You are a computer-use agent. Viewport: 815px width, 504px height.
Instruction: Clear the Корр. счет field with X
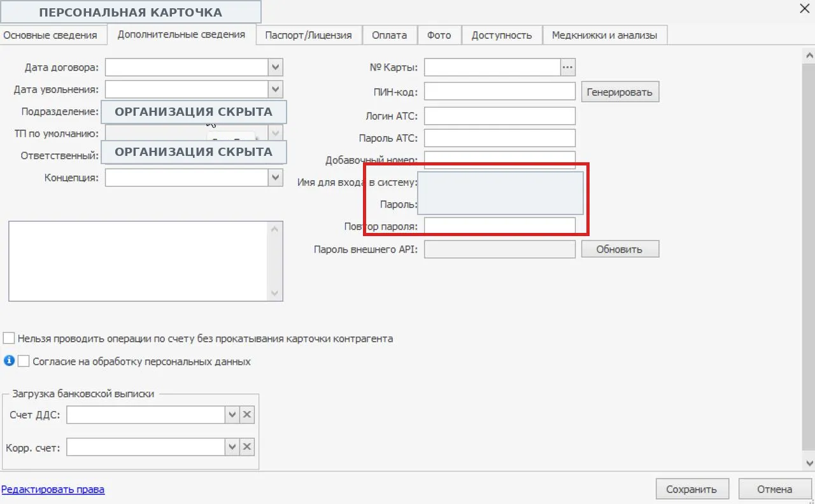248,447
